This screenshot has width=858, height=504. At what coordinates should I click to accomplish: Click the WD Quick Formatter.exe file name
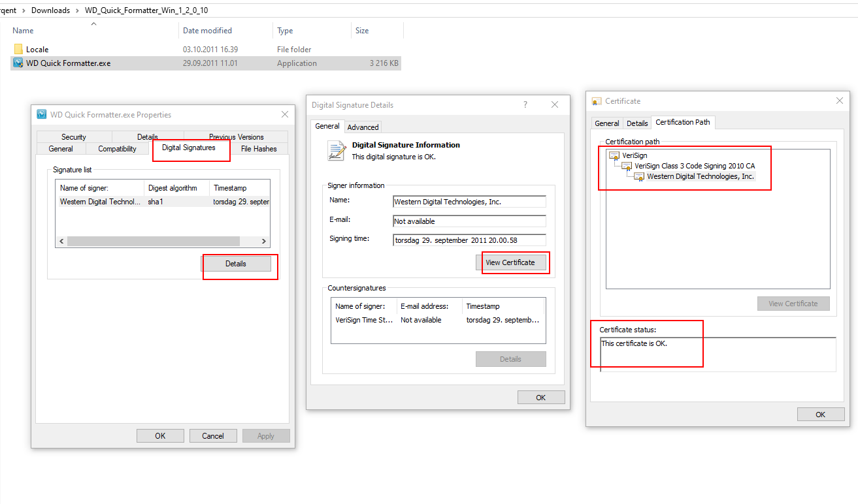[x=69, y=63]
